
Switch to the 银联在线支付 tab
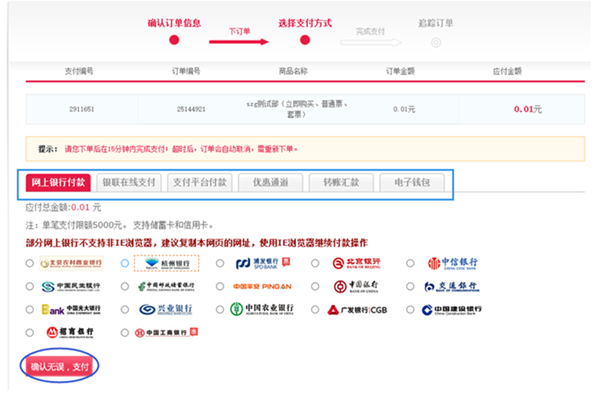click(x=129, y=182)
